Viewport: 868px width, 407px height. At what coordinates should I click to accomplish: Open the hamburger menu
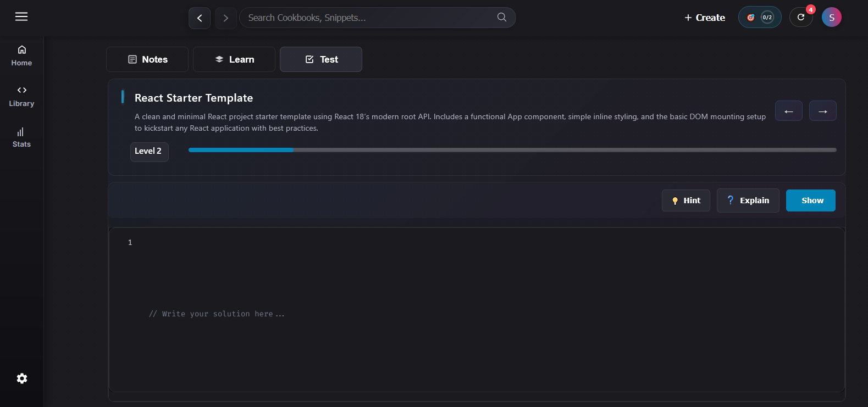coord(21,17)
